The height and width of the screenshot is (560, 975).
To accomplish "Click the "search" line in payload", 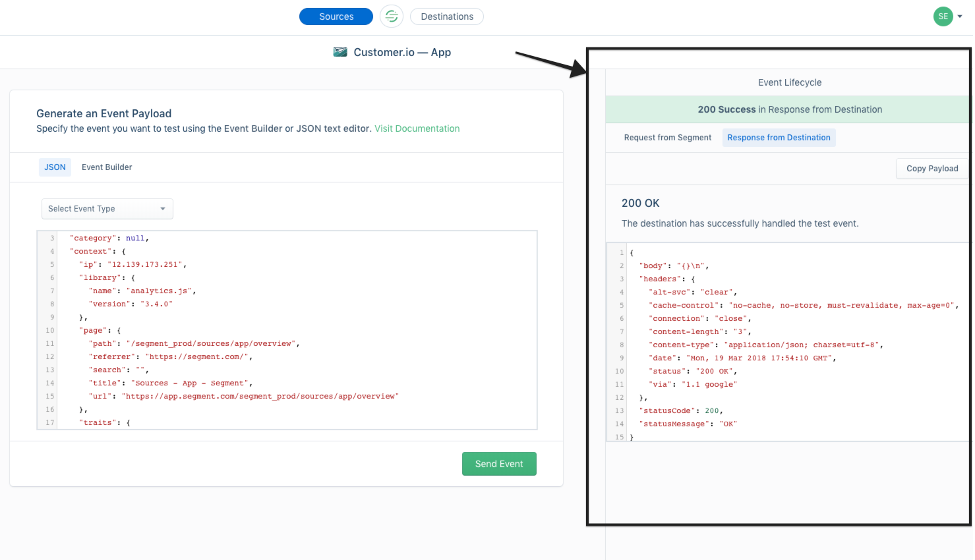I will click(x=119, y=370).
